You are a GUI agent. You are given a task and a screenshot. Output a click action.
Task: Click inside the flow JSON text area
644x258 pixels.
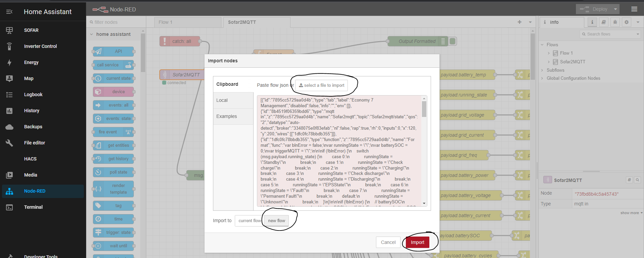[x=339, y=151]
